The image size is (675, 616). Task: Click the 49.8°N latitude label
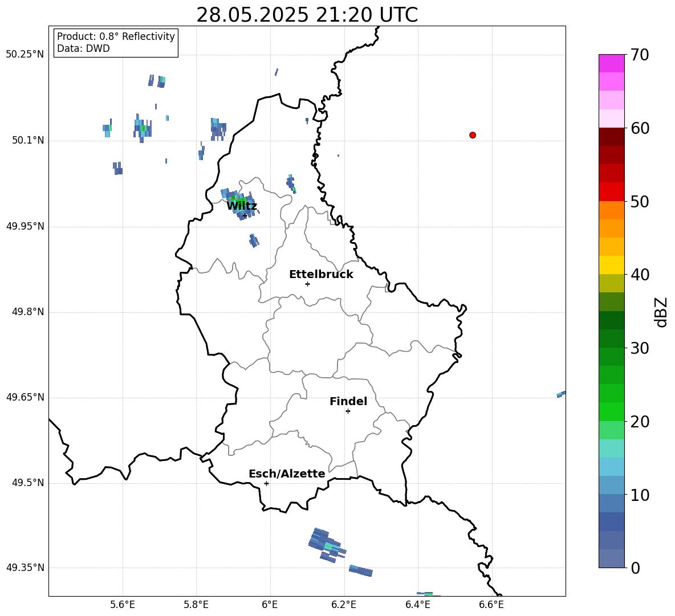coord(28,312)
